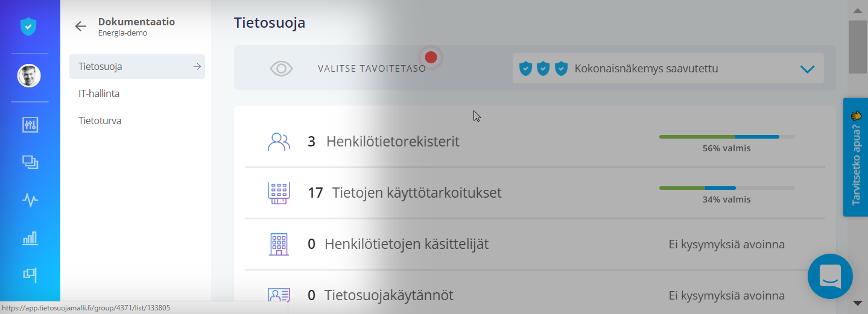Expand the Kokonaisnäkemys saavutettu dropdown
868x314 pixels.
(x=668, y=69)
